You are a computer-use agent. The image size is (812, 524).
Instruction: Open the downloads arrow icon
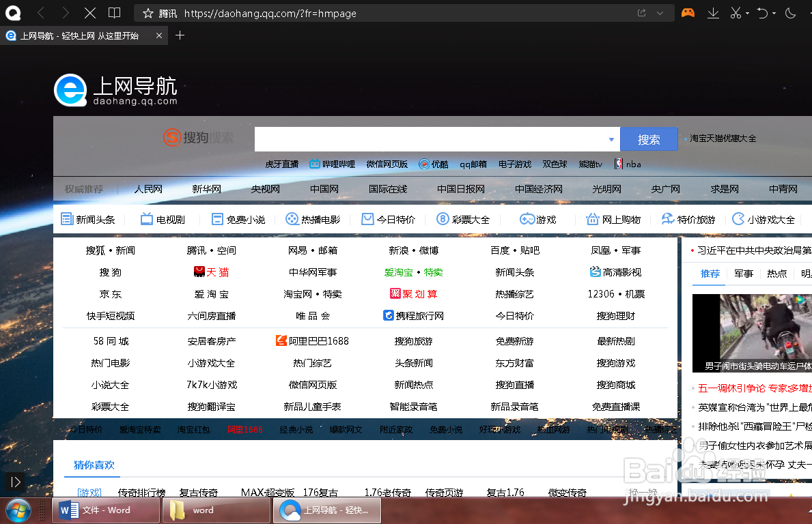713,14
